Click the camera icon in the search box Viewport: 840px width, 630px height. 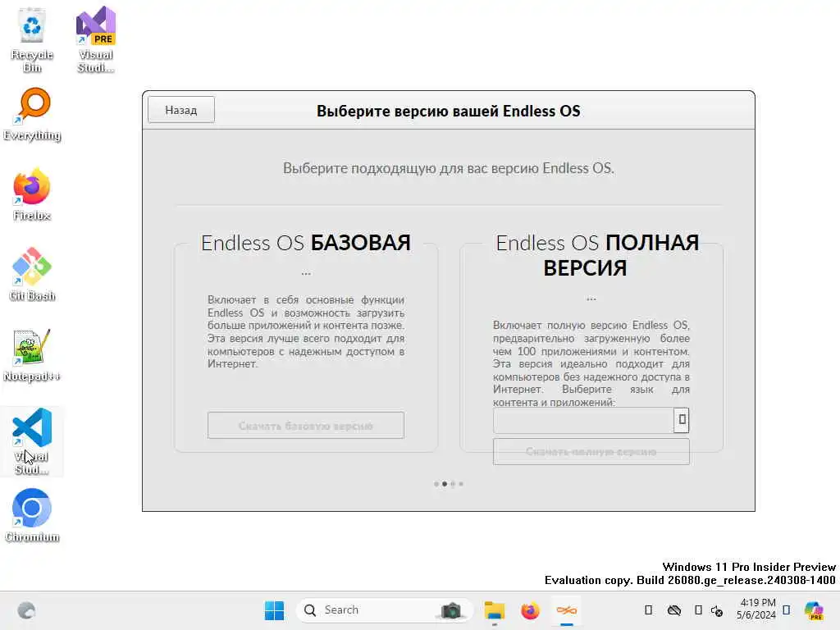451,610
